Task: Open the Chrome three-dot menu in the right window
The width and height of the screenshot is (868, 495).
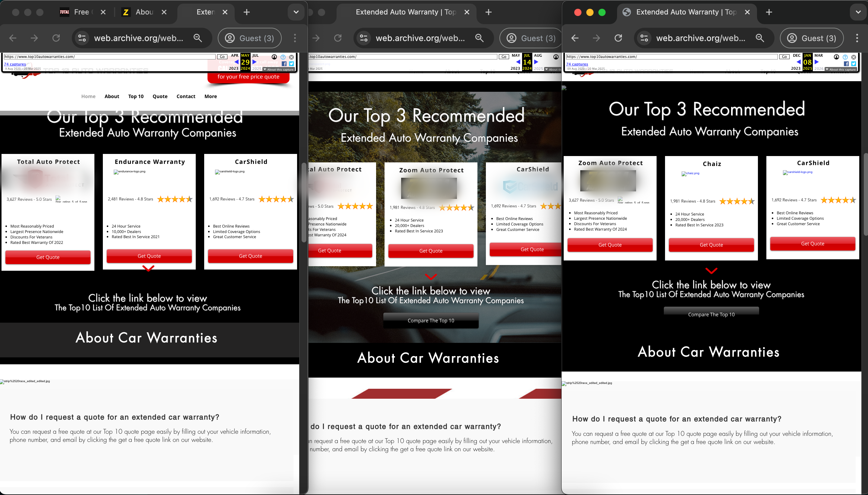Action: pyautogui.click(x=857, y=38)
